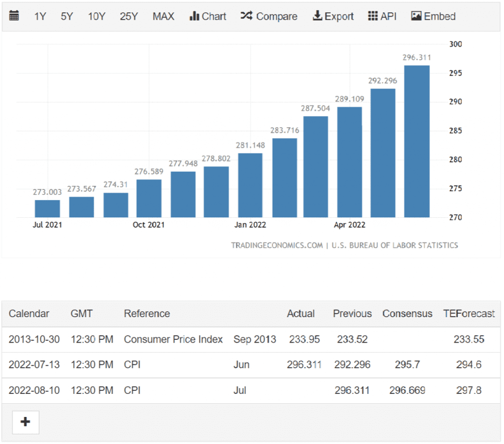The height and width of the screenshot is (444, 504).
Task: Click the consensus value 296.669
Action: [407, 390]
